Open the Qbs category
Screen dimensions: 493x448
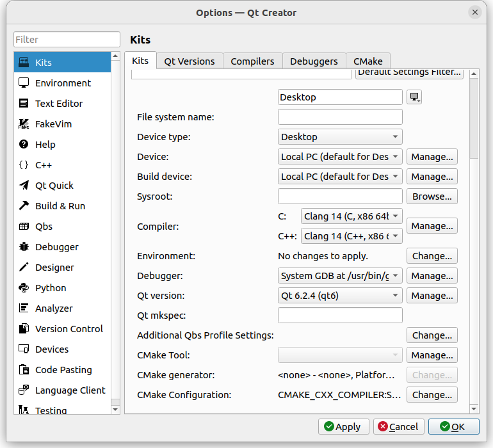tap(62, 227)
